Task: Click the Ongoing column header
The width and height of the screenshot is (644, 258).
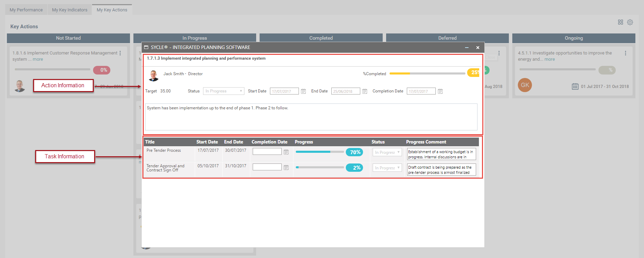Action: click(x=574, y=38)
